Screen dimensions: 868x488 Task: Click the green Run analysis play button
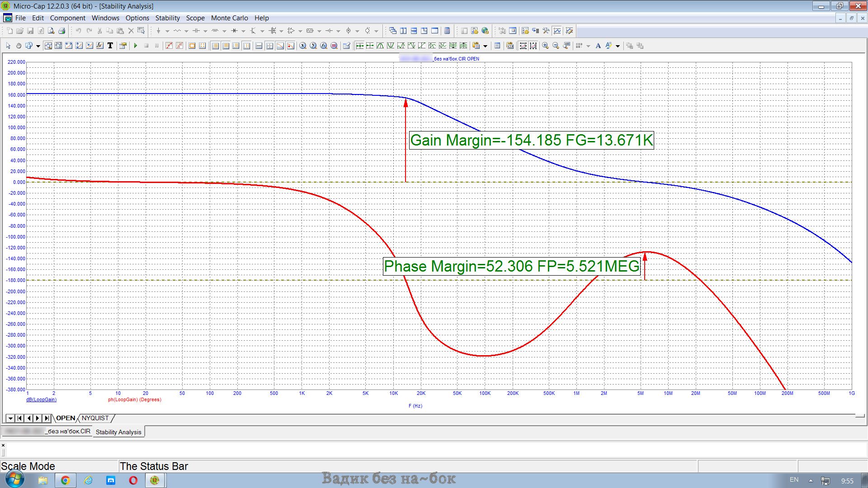[136, 46]
